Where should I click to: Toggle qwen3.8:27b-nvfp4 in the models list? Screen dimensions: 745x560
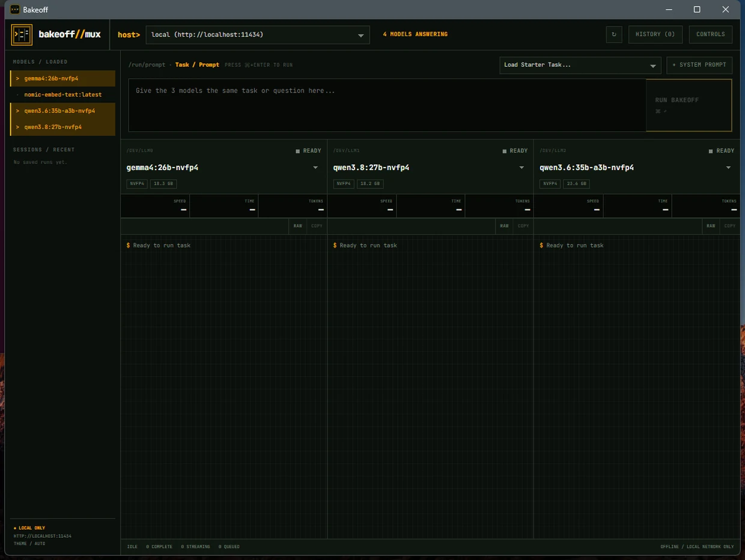coord(62,127)
